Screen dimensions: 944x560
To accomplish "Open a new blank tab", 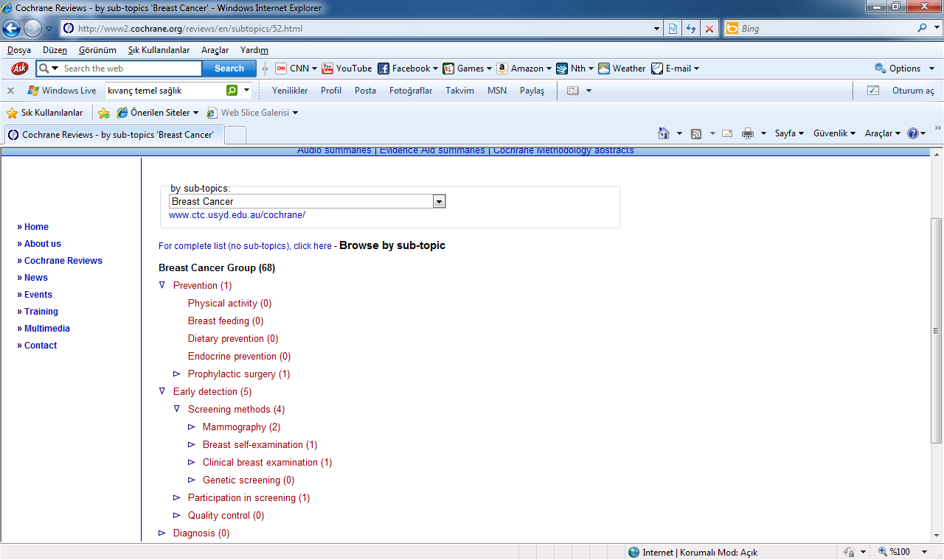I will click(235, 135).
